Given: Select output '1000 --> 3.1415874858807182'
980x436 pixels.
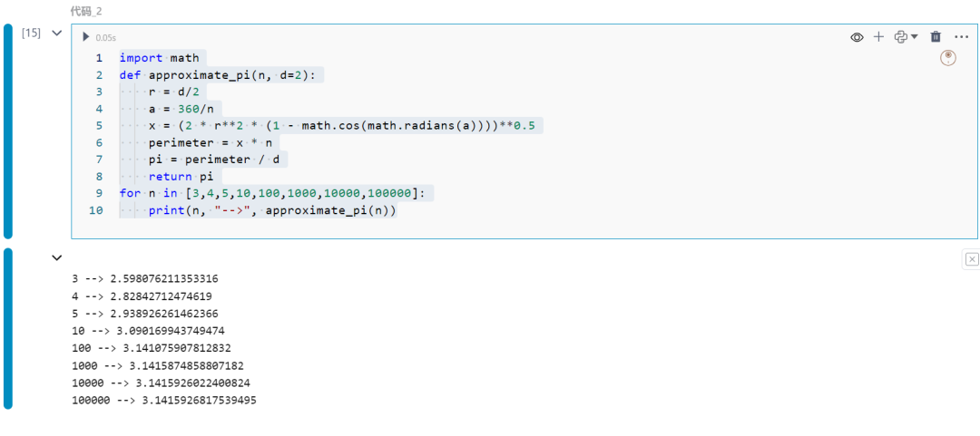Looking at the screenshot, I should click(x=158, y=365).
